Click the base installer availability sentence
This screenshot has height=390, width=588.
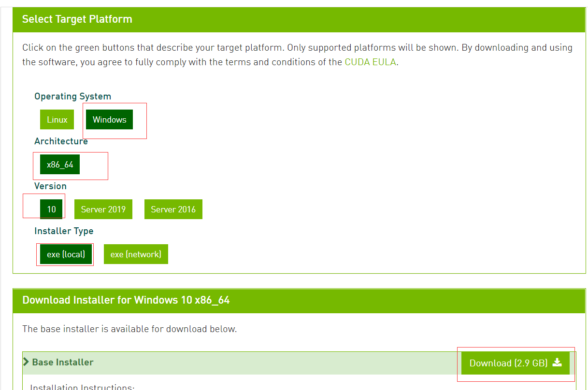point(129,329)
